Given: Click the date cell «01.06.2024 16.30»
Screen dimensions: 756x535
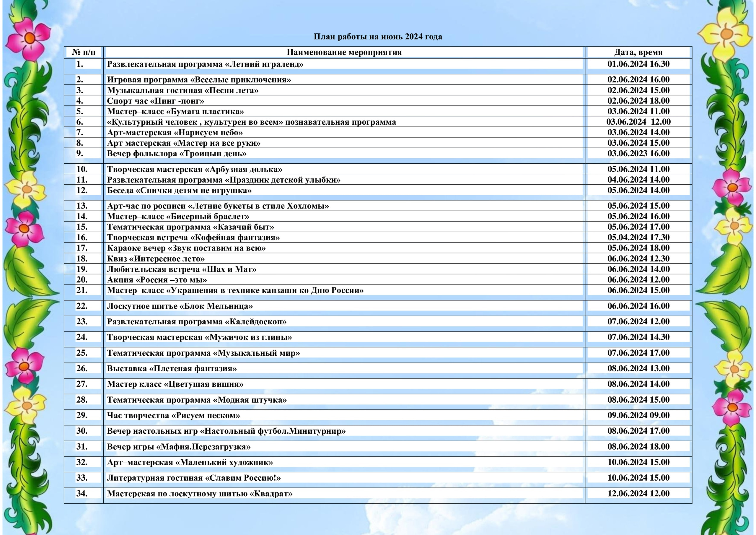Looking at the screenshot, I should (638, 64).
